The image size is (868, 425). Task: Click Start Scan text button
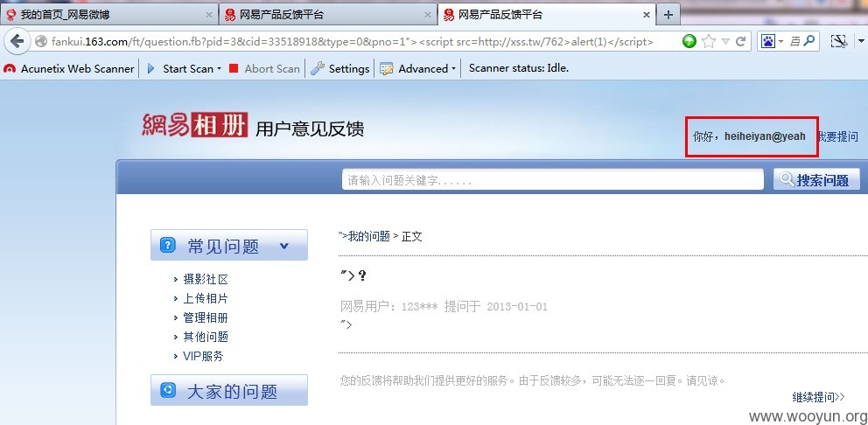187,68
